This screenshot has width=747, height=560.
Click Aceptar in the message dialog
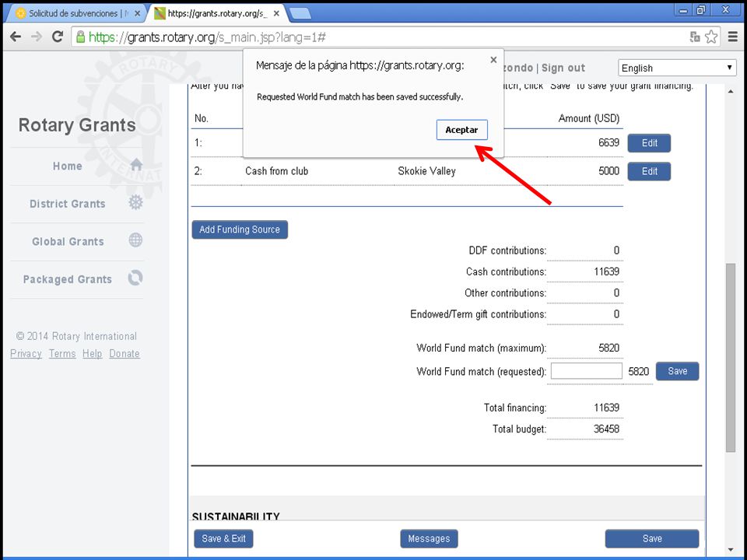pos(461,130)
